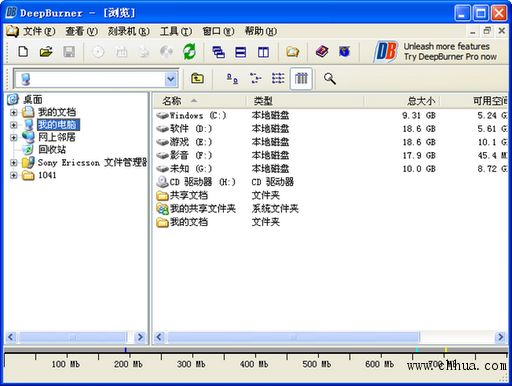Sort by the 名称 column header

coord(200,101)
